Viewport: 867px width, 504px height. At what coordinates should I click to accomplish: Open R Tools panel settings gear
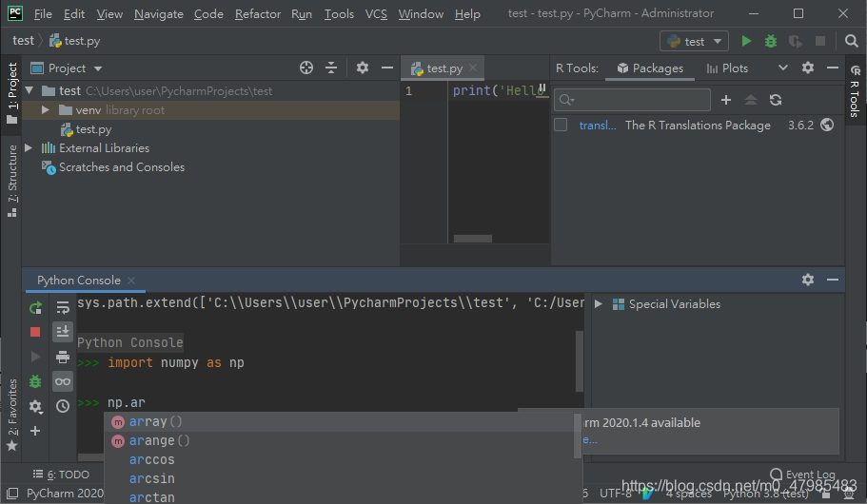808,68
